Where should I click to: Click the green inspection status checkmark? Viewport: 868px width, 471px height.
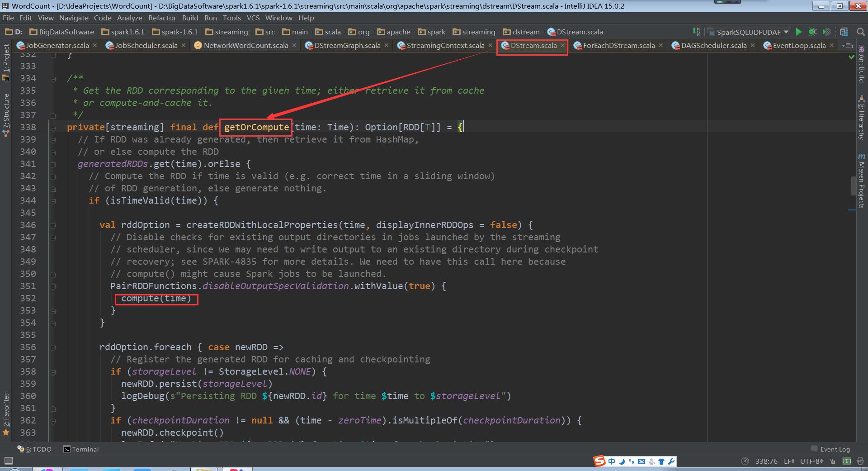(x=852, y=57)
